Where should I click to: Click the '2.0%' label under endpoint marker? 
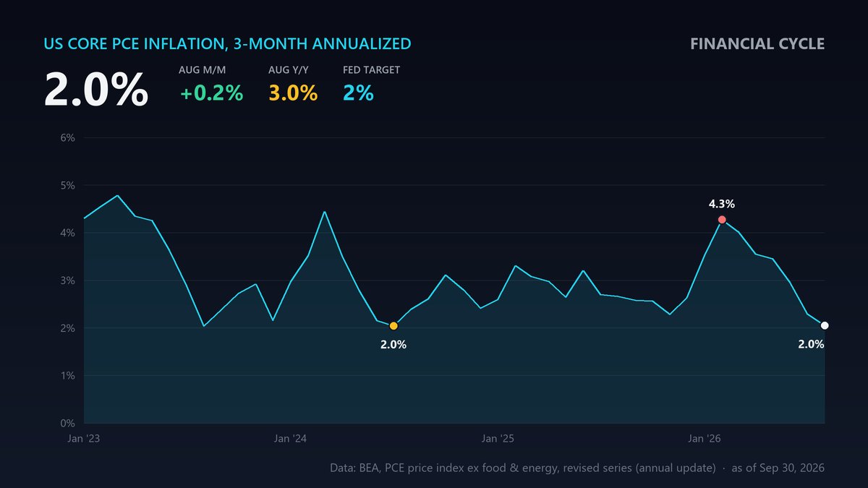click(x=811, y=344)
